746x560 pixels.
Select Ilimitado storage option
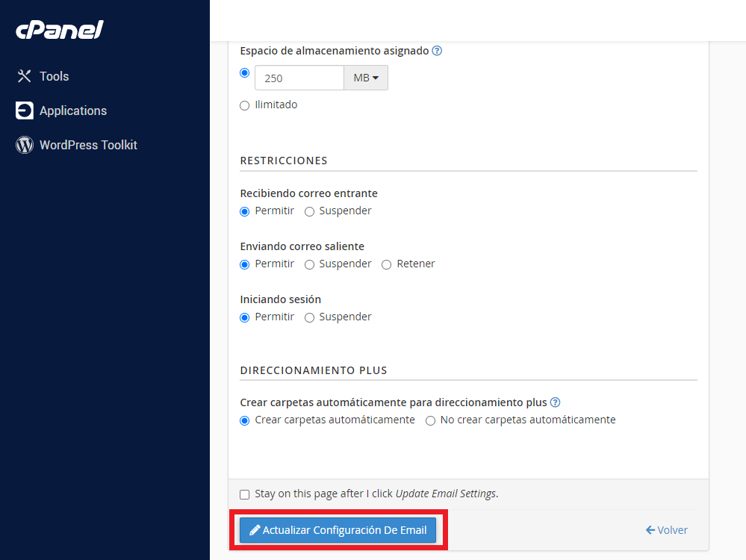pyautogui.click(x=244, y=105)
